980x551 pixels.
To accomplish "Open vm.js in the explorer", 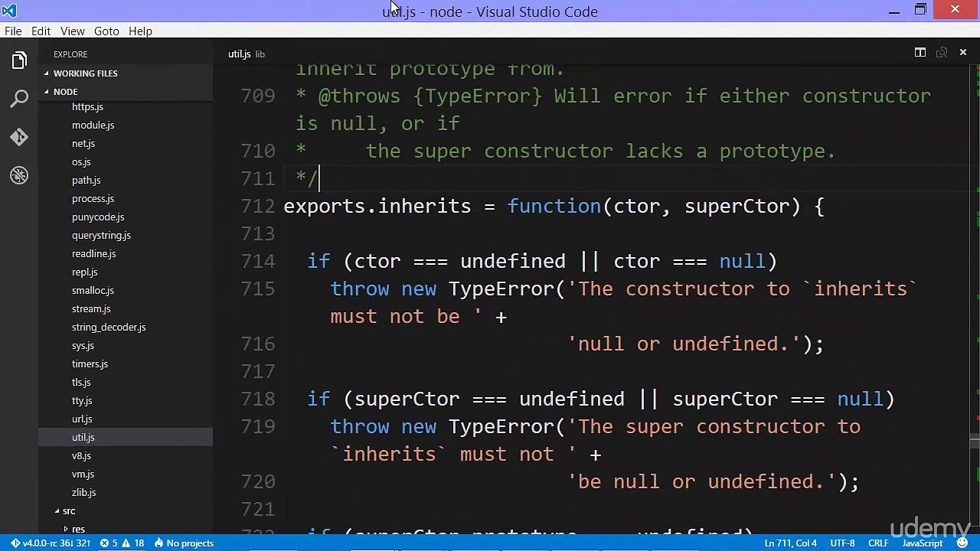I will click(x=83, y=474).
